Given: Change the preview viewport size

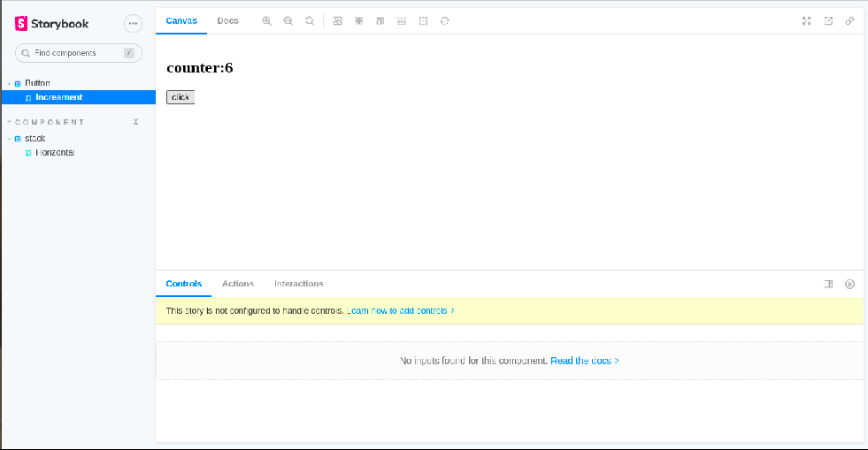Looking at the screenshot, I should point(380,21).
